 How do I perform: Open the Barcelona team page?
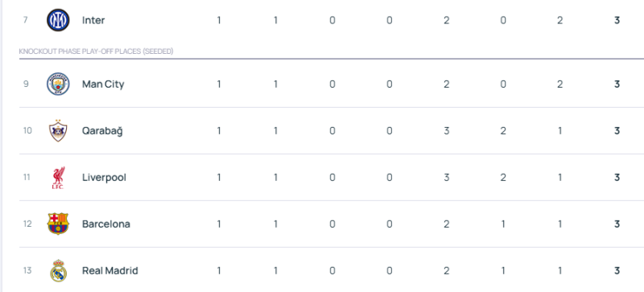[x=106, y=224]
